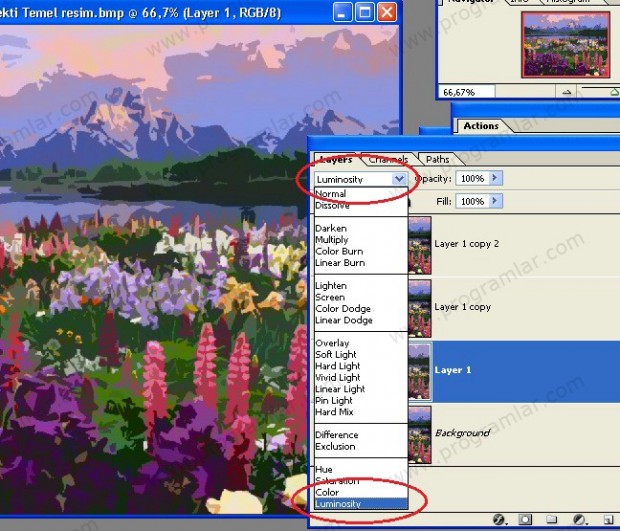Viewport: 620px width, 531px height.
Task: Open new adjustment layer icon menu
Action: [x=579, y=519]
